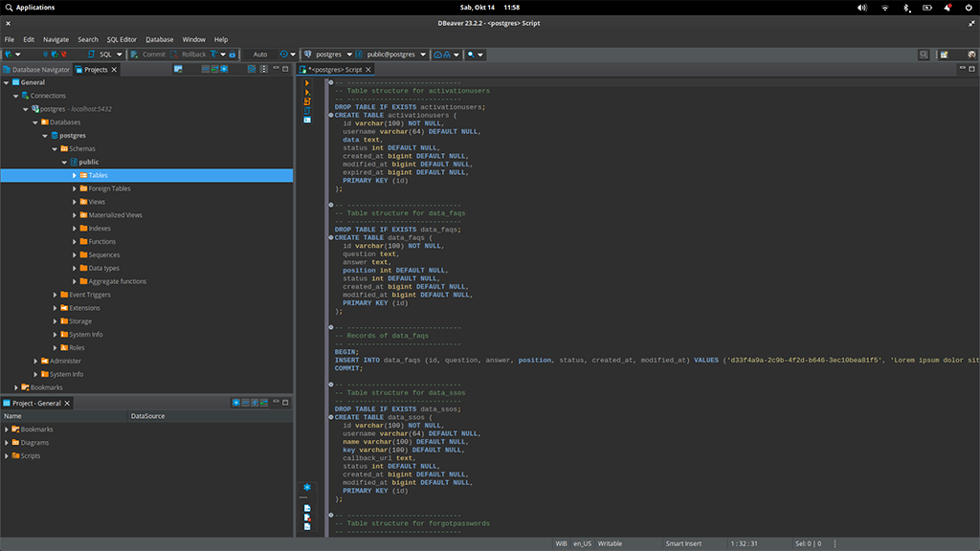This screenshot has height=551, width=980.
Task: Expand the Scripts folder in Project panel
Action: pos(7,456)
